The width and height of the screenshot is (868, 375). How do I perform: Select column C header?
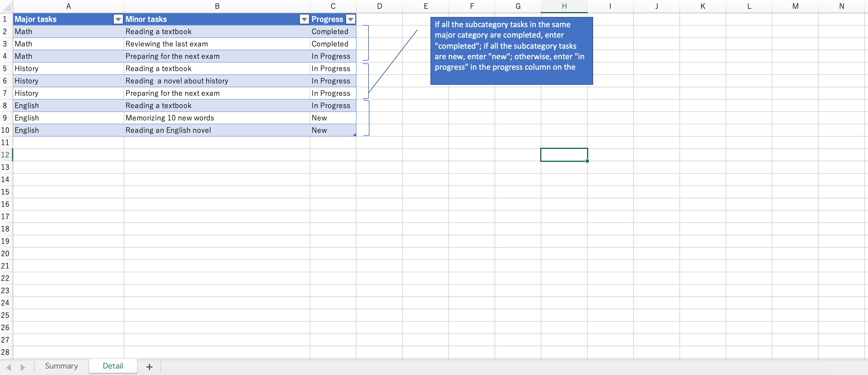coord(333,6)
